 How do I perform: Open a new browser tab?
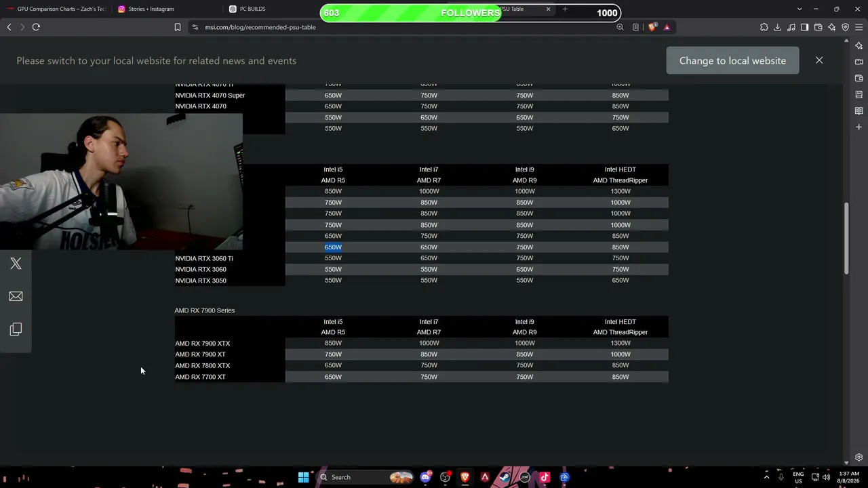click(565, 9)
